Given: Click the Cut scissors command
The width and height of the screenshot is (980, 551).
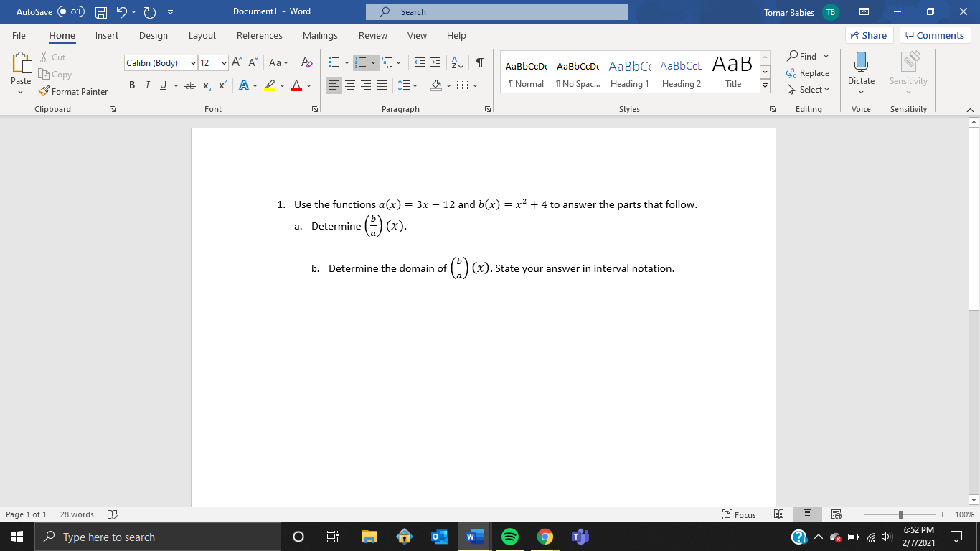Looking at the screenshot, I should coord(52,57).
